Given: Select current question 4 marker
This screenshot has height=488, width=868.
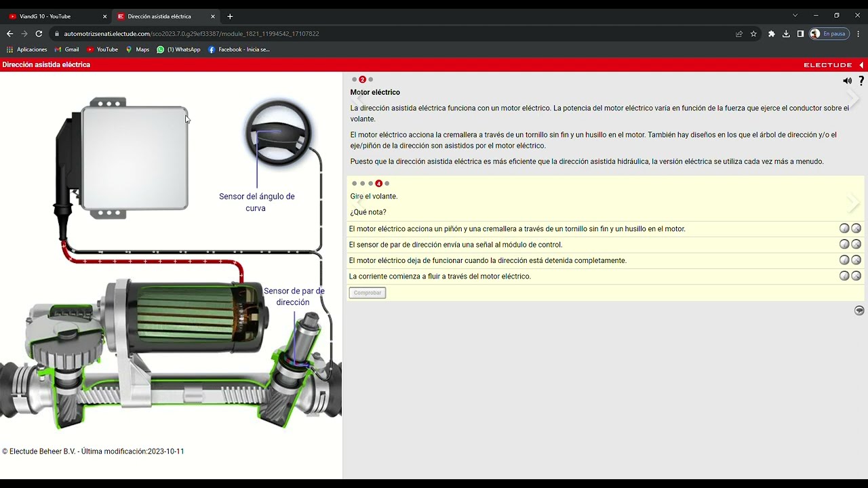Looking at the screenshot, I should (379, 184).
